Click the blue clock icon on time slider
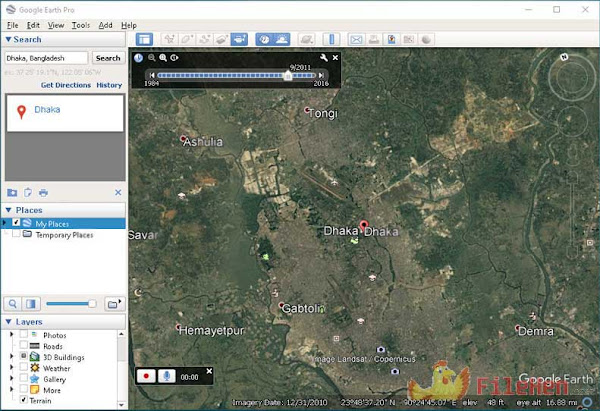The image size is (600, 411). tap(138, 58)
